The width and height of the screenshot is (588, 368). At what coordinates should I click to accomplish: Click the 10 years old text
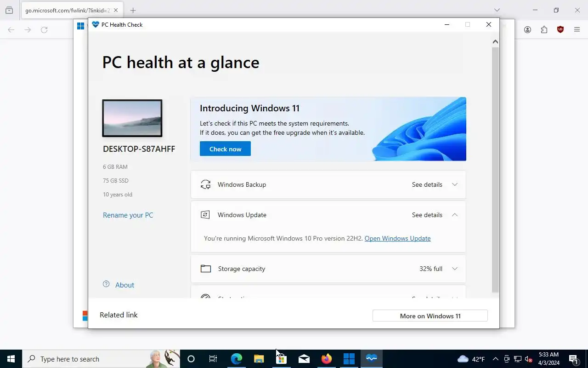118,194
